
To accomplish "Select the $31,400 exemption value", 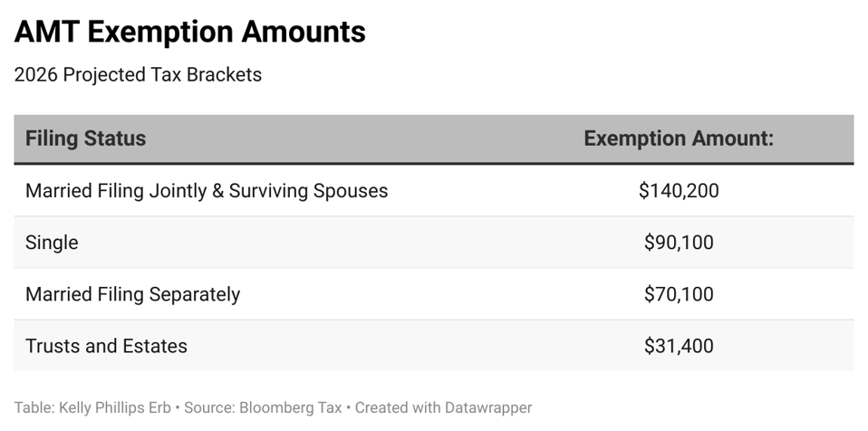I will (x=679, y=346).
